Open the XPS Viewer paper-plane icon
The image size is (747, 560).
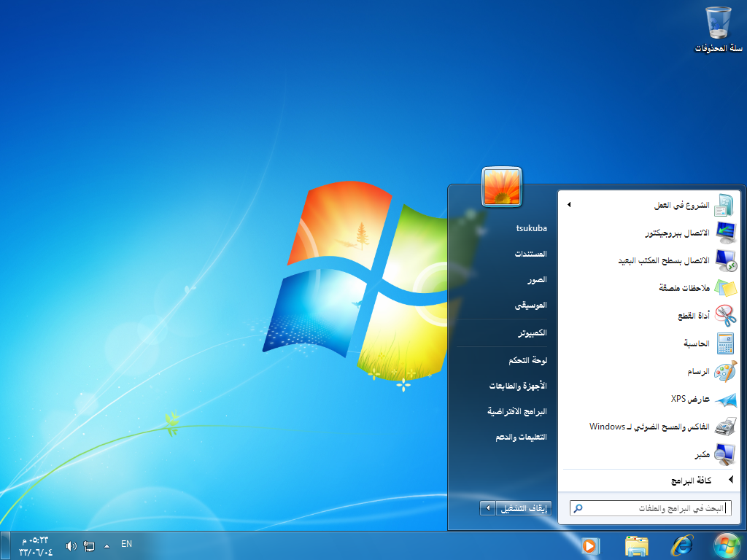click(726, 400)
